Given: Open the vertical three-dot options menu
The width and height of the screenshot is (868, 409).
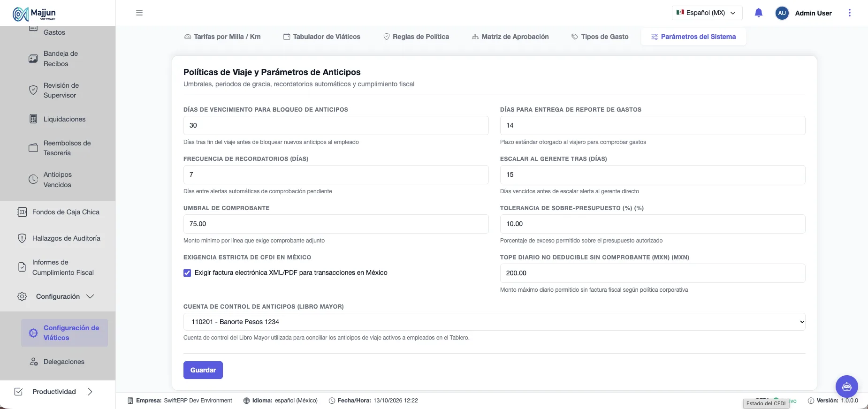Looking at the screenshot, I should [849, 13].
